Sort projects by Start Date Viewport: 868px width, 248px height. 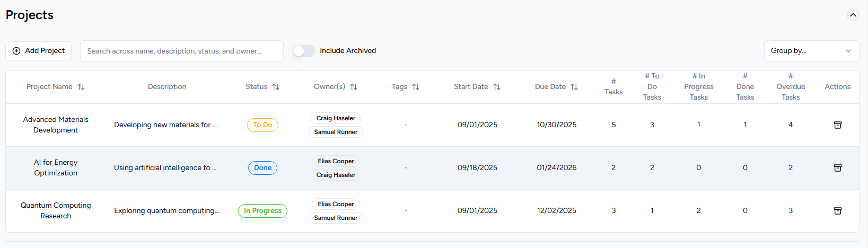pos(497,87)
